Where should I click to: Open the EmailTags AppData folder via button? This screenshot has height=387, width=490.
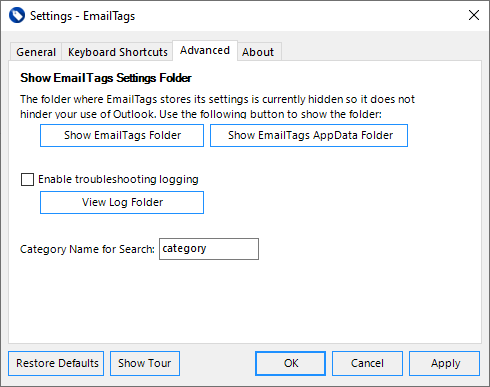[309, 135]
